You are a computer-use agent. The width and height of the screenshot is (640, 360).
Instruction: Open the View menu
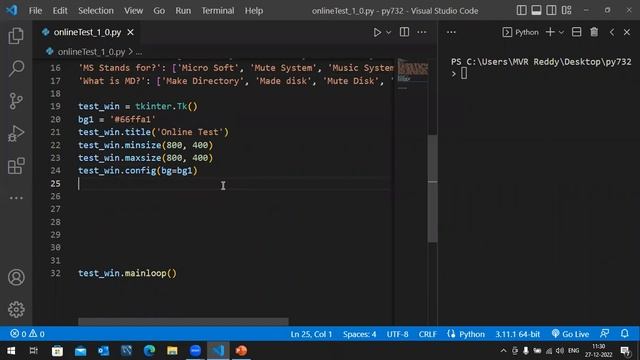point(133,11)
